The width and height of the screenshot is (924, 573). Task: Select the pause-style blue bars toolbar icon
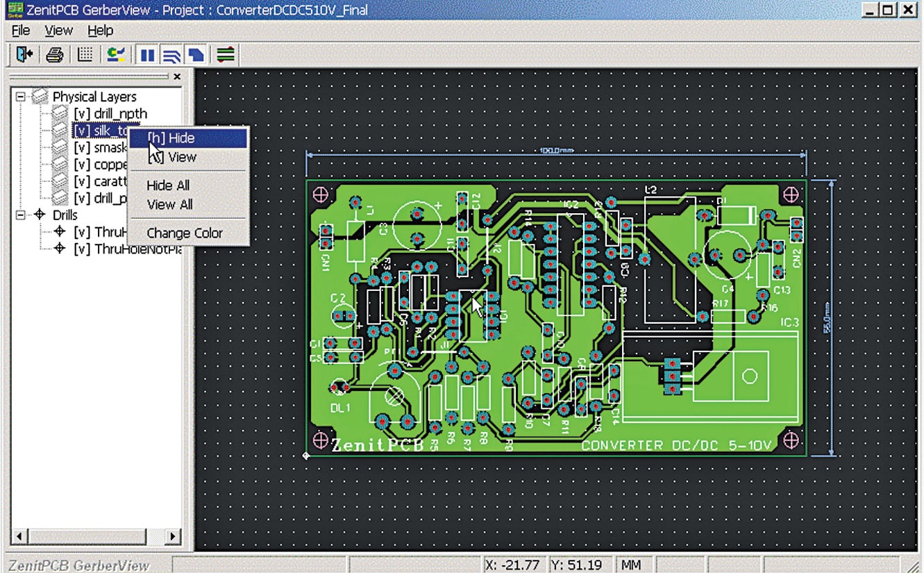point(146,53)
